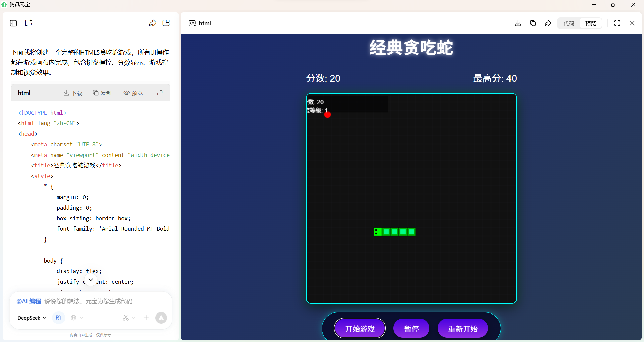The image size is (644, 342).
Task: Open the scissors tools dropdown
Action: pos(129,318)
